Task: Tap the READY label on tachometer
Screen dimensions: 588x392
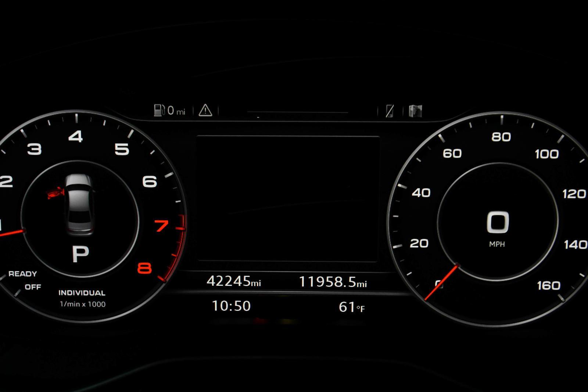Action: pyautogui.click(x=23, y=274)
